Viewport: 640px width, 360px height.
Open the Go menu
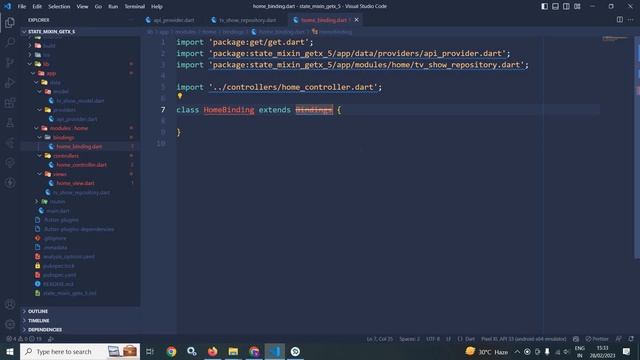click(x=98, y=6)
